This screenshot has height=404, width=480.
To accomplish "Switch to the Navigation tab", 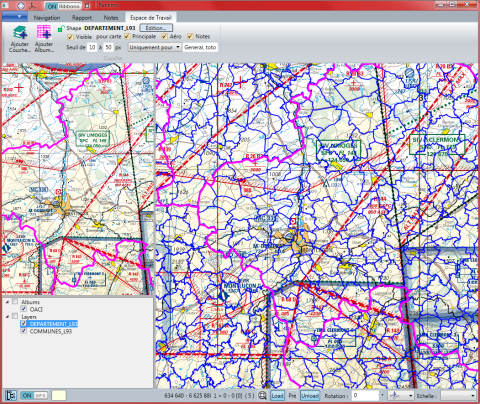I will point(47,18).
